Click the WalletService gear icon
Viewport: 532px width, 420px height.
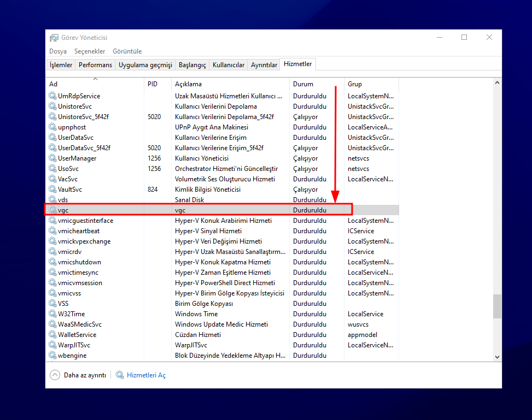[x=52, y=334]
